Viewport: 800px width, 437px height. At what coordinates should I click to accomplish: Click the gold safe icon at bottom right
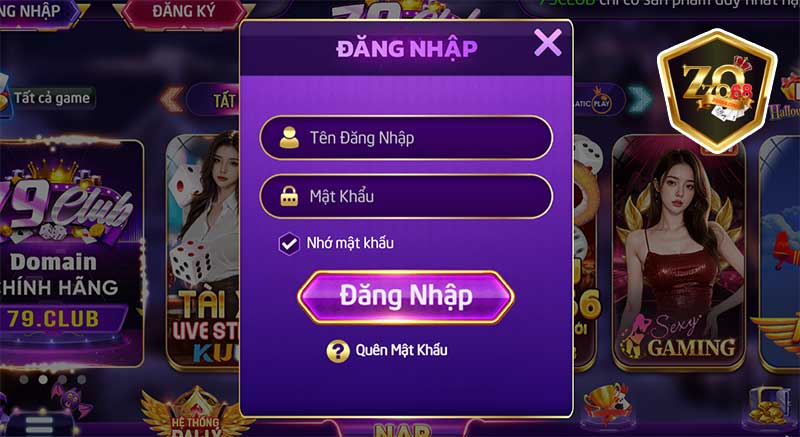click(x=769, y=407)
